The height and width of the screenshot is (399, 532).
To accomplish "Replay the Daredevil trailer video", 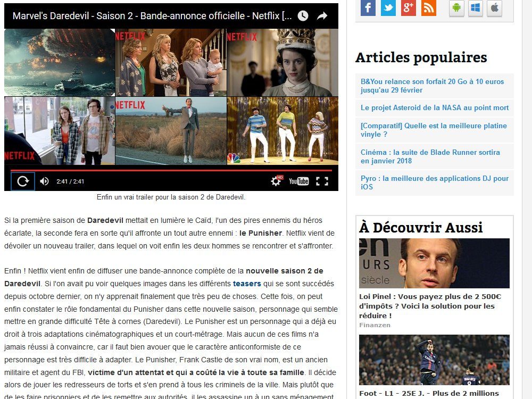I will coord(23,181).
